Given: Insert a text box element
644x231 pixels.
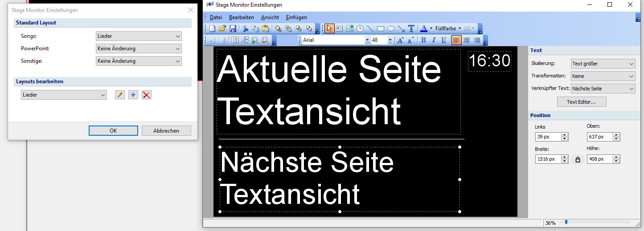Looking at the screenshot, I should click(339, 28).
